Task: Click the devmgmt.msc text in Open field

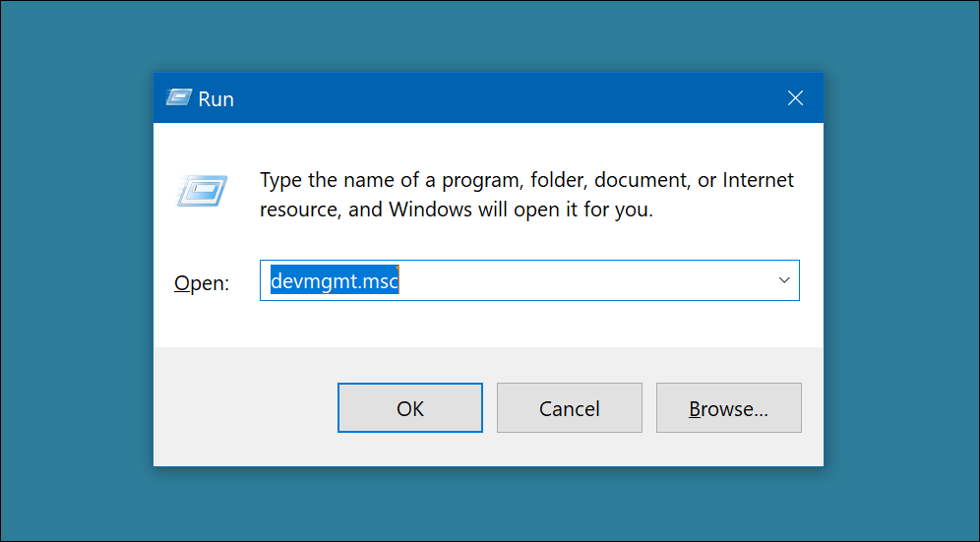Action: pyautogui.click(x=335, y=280)
